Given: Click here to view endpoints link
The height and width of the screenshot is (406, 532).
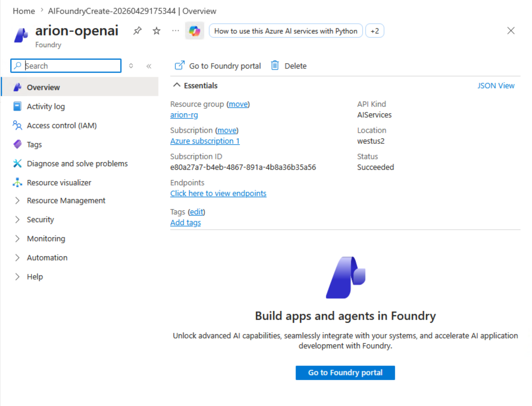Looking at the screenshot, I should coord(218,193).
